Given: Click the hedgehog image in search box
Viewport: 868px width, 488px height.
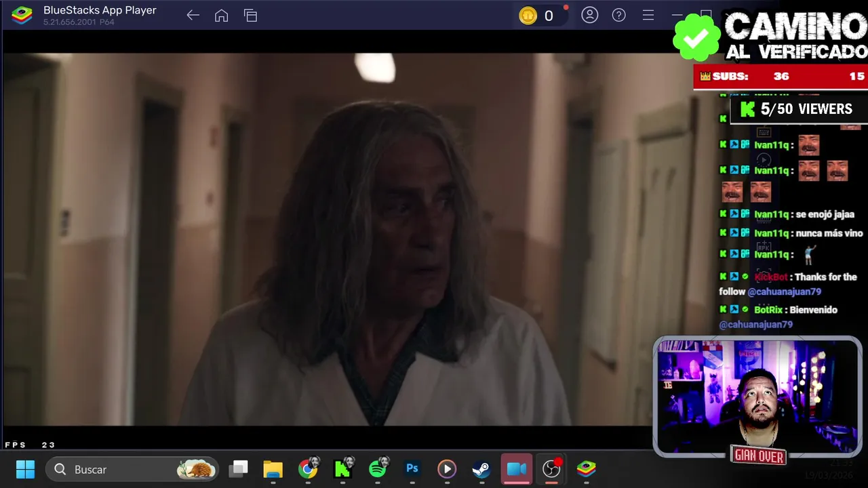Looking at the screenshot, I should pyautogui.click(x=196, y=469).
